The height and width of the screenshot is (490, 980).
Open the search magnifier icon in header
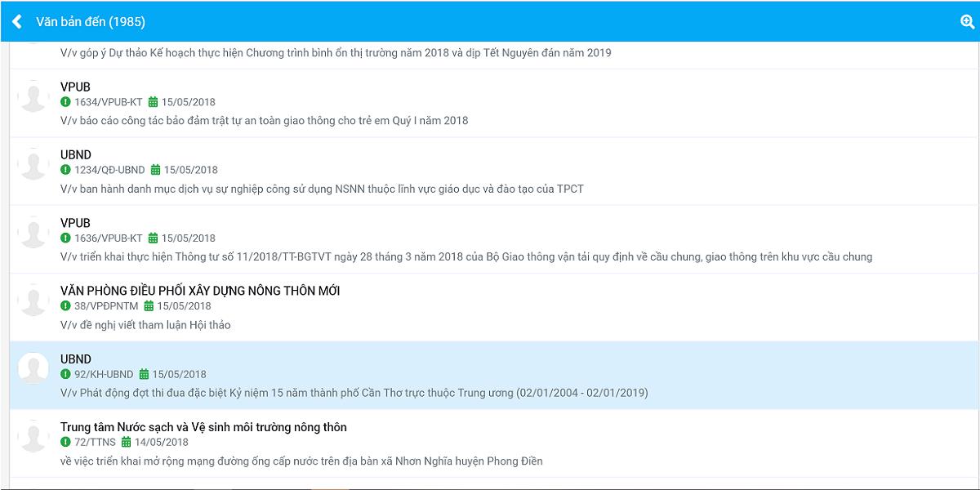[968, 22]
